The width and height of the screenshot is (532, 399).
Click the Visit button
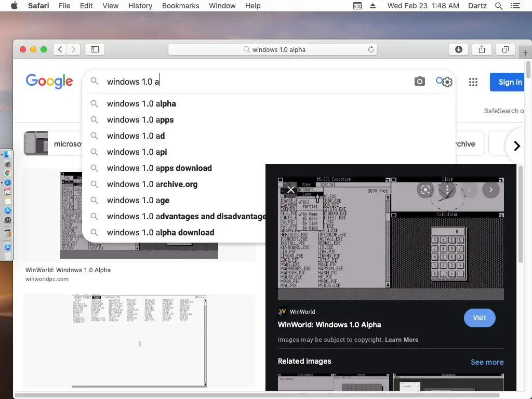480,318
